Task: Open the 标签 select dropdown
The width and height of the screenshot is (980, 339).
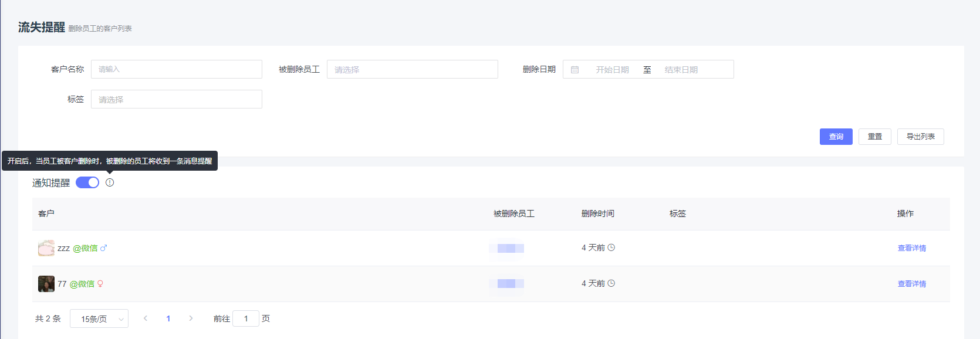Action: pos(176,99)
